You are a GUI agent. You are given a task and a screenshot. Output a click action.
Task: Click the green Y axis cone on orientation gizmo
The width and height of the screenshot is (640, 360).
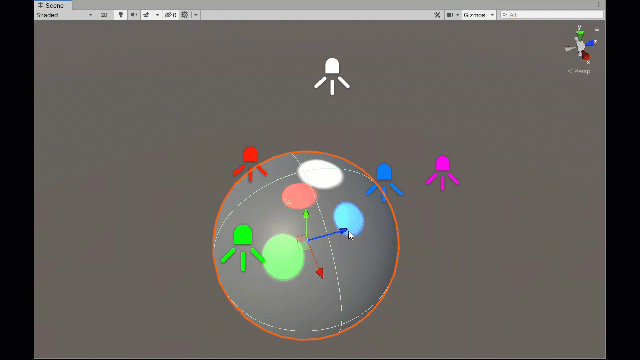point(580,35)
